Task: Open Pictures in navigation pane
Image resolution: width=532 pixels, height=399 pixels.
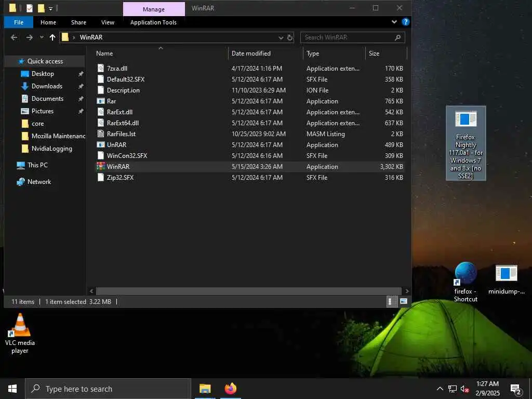Action: pyautogui.click(x=43, y=111)
